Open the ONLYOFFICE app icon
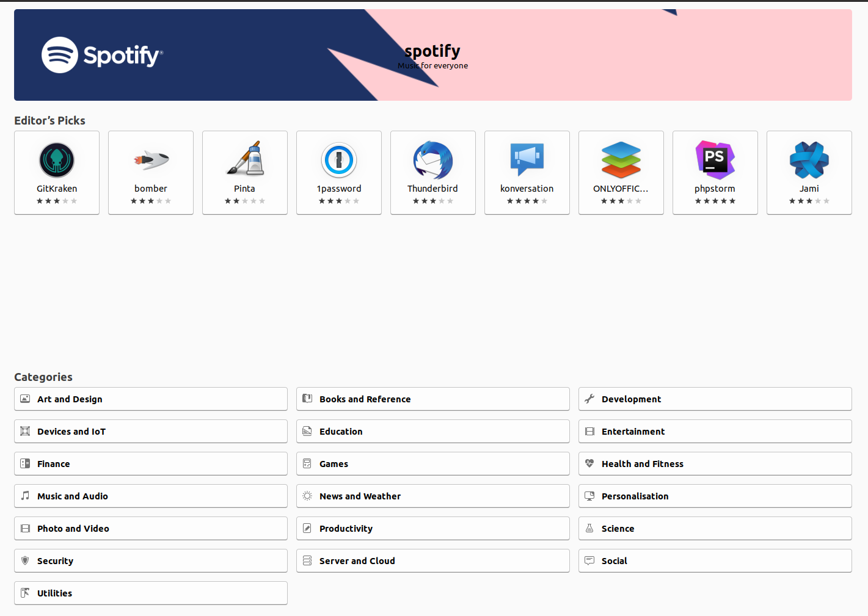The image size is (868, 616). 621,160
